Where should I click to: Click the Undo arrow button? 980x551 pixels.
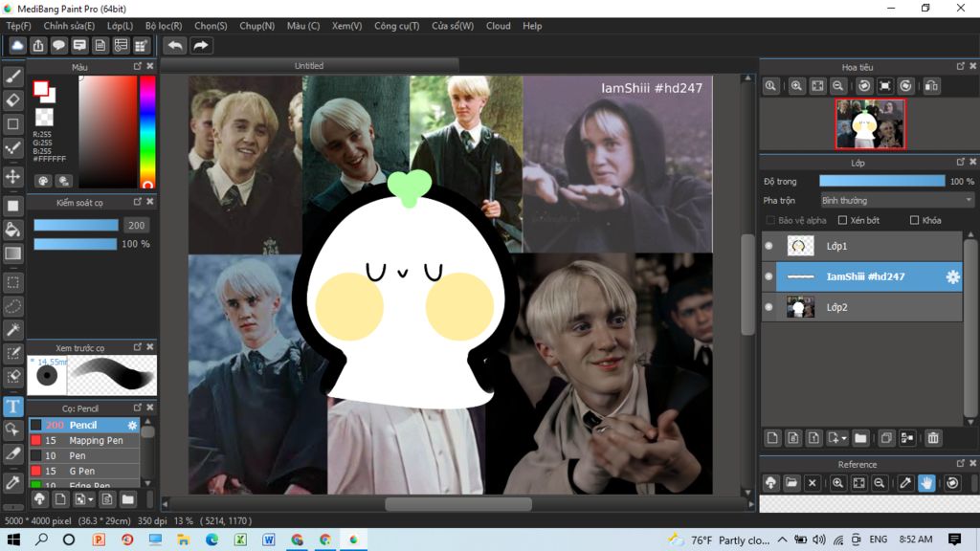[x=175, y=46]
